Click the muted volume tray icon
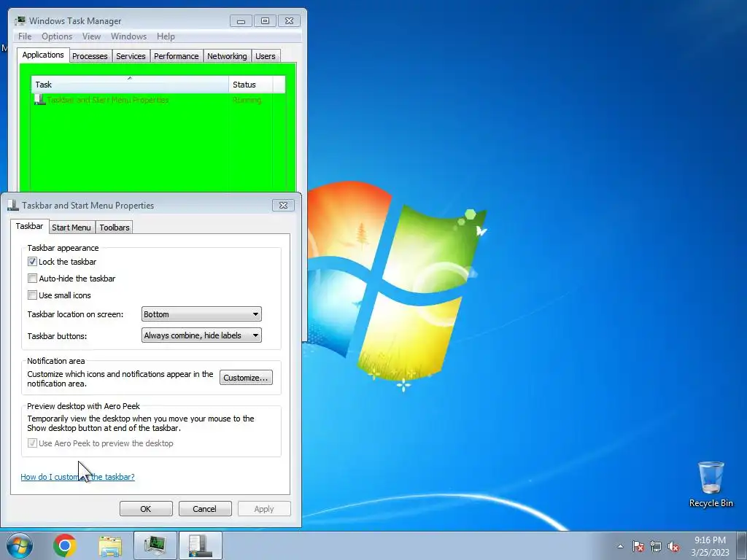Viewport: 747px width, 560px height. click(x=673, y=546)
